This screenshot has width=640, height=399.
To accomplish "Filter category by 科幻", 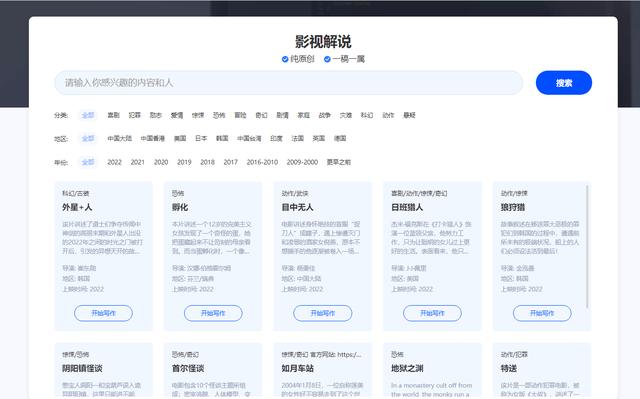I will (x=367, y=115).
